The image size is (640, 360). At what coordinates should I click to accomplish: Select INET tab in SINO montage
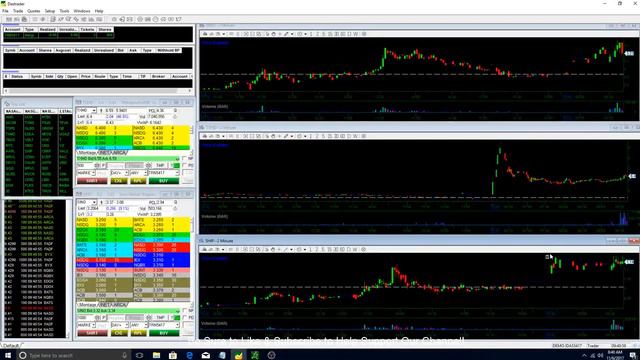pos(105,305)
